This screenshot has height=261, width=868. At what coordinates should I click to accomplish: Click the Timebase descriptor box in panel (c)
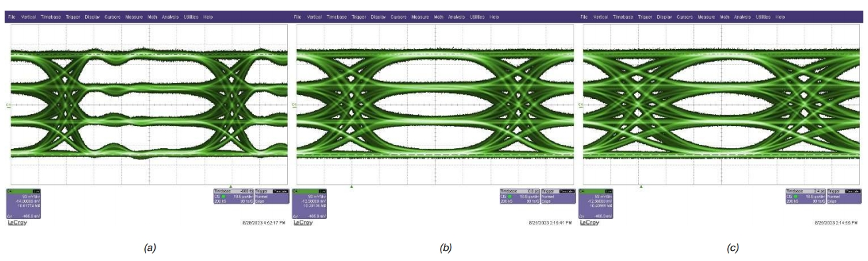(803, 196)
